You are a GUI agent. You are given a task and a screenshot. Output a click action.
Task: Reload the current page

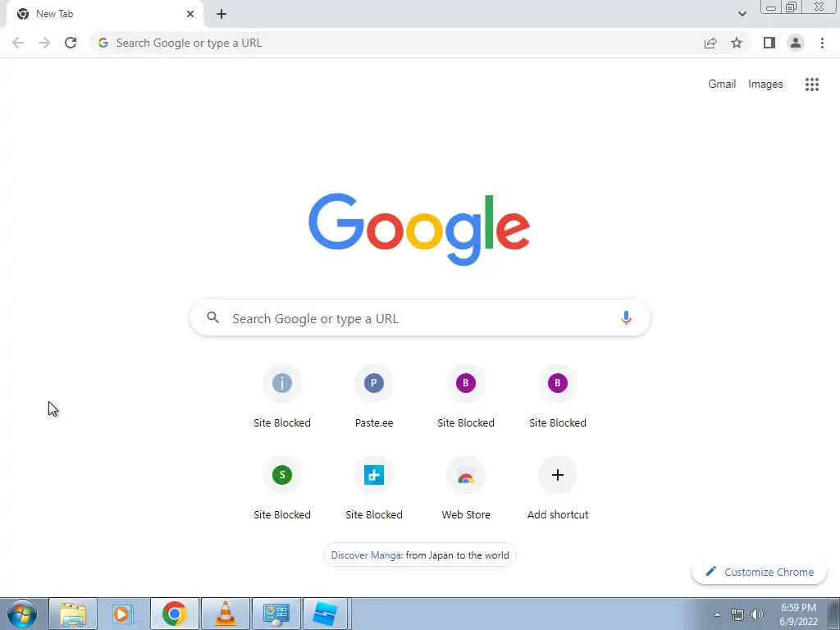71,43
